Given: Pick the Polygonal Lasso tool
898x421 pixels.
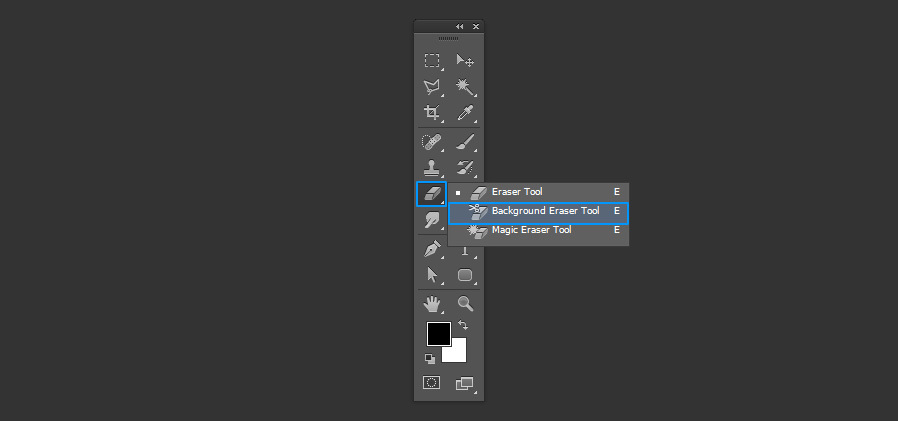Looking at the screenshot, I should click(x=432, y=87).
